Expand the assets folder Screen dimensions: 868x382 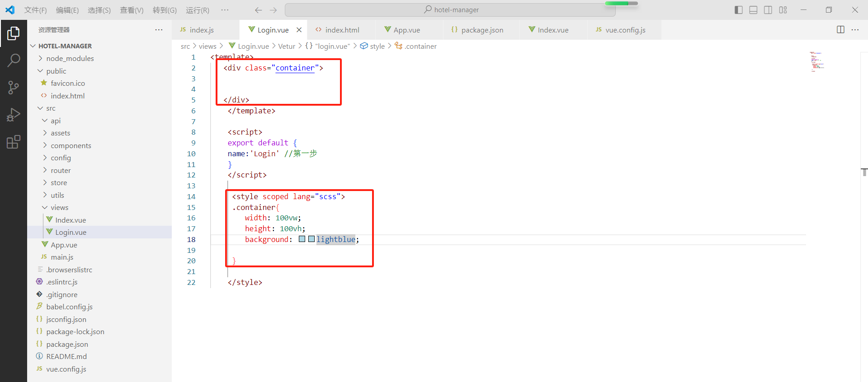(99, 133)
